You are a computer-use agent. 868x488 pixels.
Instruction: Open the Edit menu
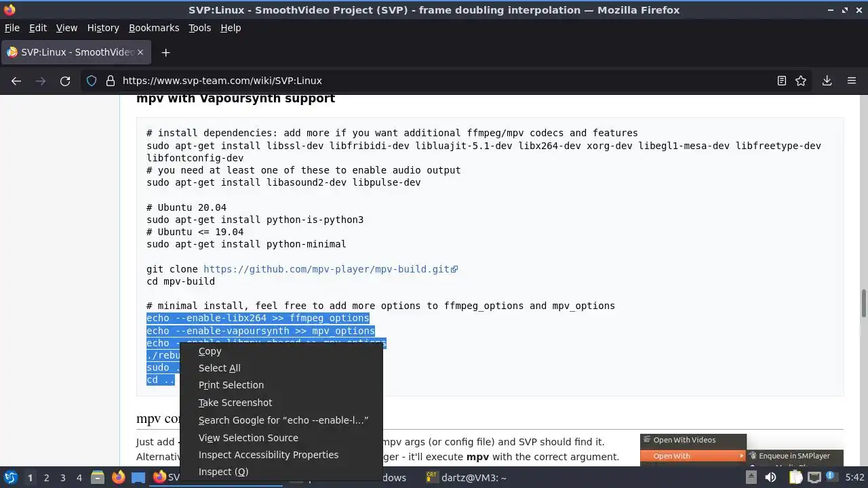tap(38, 28)
